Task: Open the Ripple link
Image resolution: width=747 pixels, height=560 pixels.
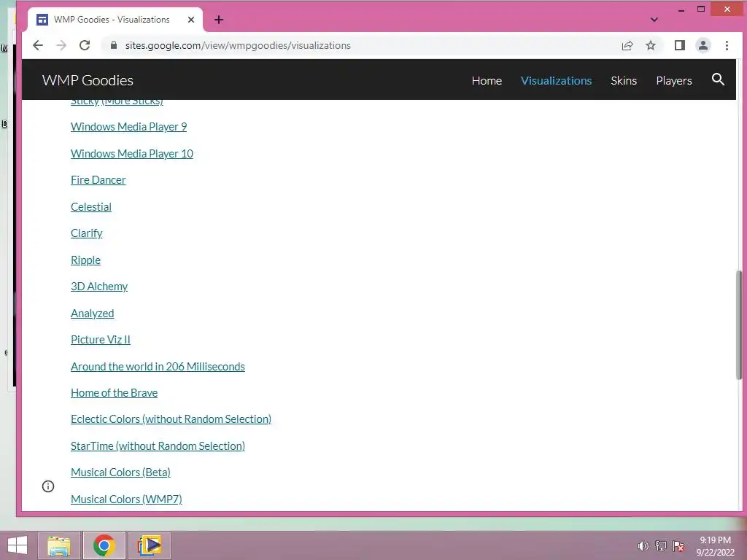Action: pyautogui.click(x=86, y=260)
